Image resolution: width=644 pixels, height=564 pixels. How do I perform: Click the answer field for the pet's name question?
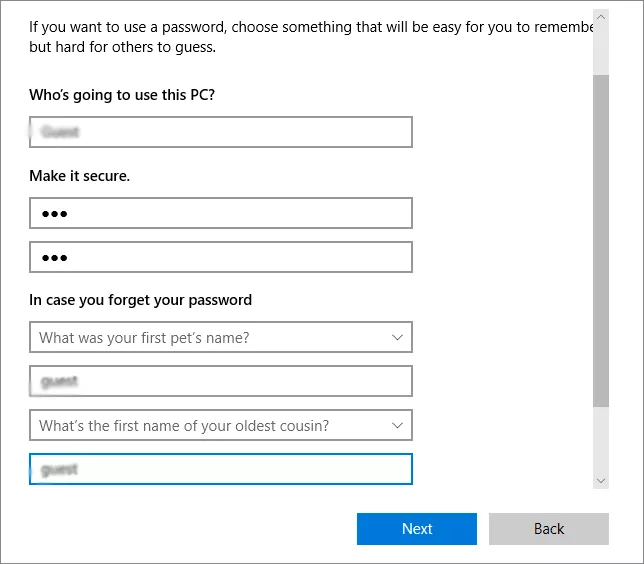(x=220, y=382)
